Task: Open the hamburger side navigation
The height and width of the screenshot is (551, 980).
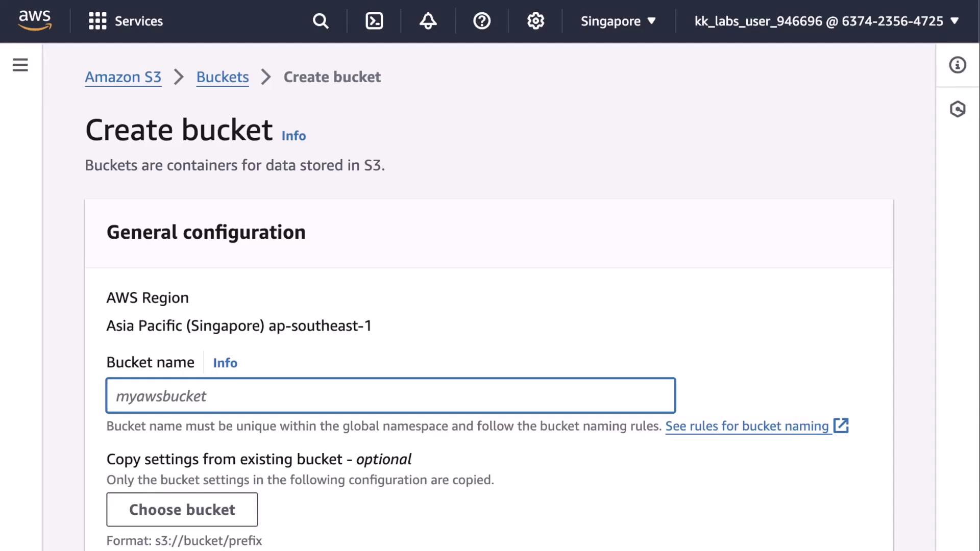Action: (x=20, y=65)
